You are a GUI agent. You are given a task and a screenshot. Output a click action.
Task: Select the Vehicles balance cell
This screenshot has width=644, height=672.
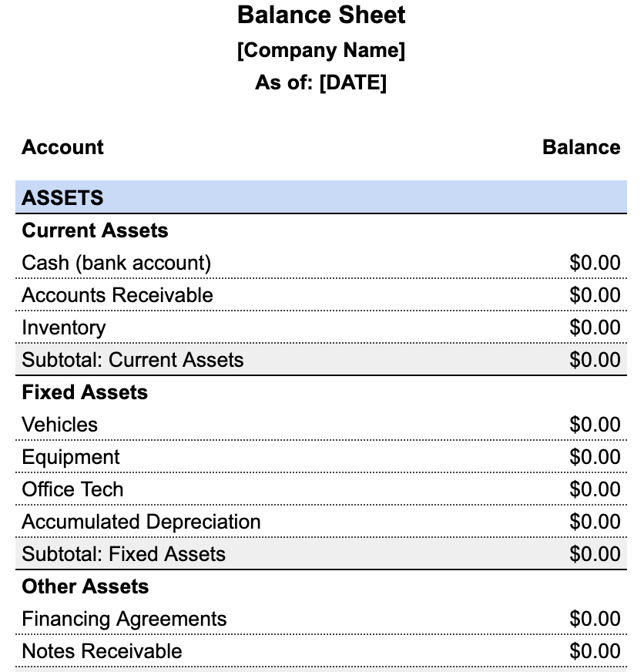[x=595, y=425]
